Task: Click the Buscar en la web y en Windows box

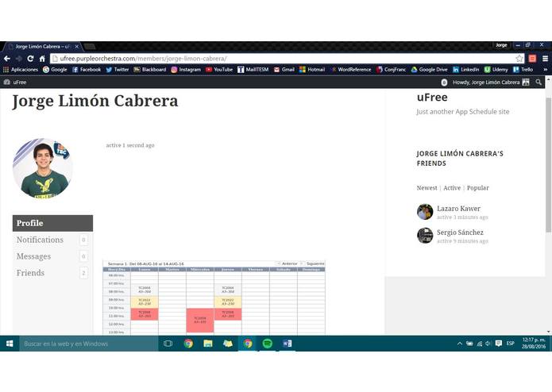Action: coord(89,344)
